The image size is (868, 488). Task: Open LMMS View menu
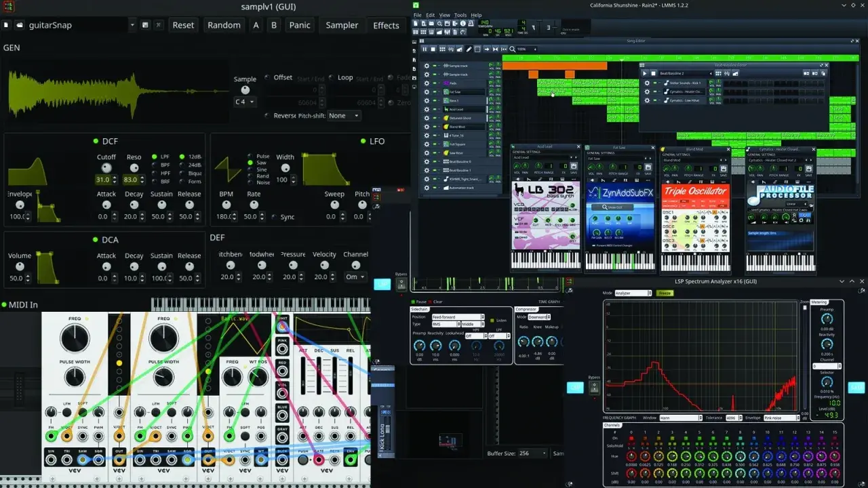[444, 15]
